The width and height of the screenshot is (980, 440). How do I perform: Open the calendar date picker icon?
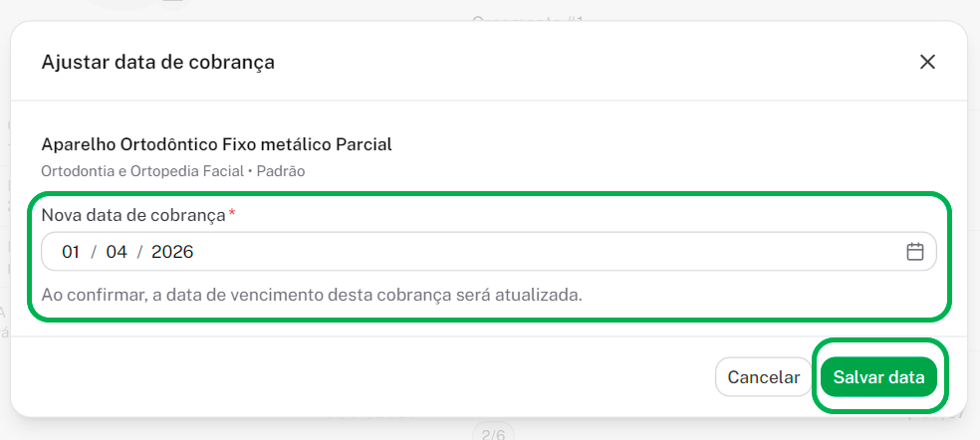click(915, 252)
